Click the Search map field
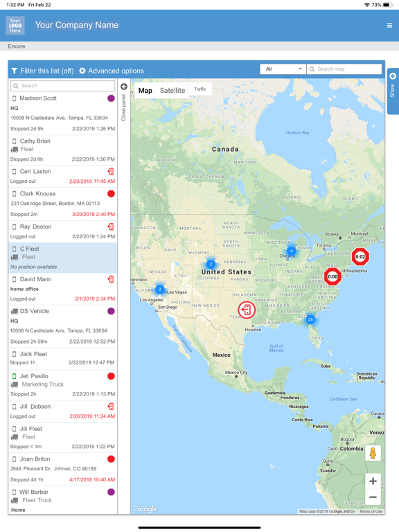 pos(344,69)
